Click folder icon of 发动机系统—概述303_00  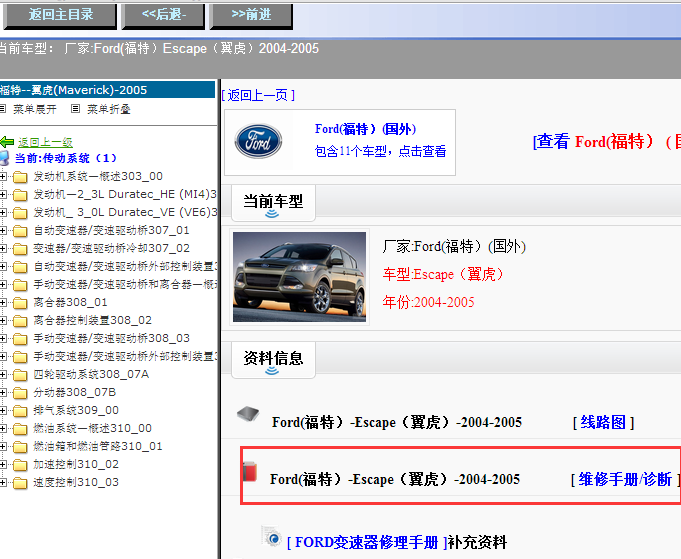[20, 177]
